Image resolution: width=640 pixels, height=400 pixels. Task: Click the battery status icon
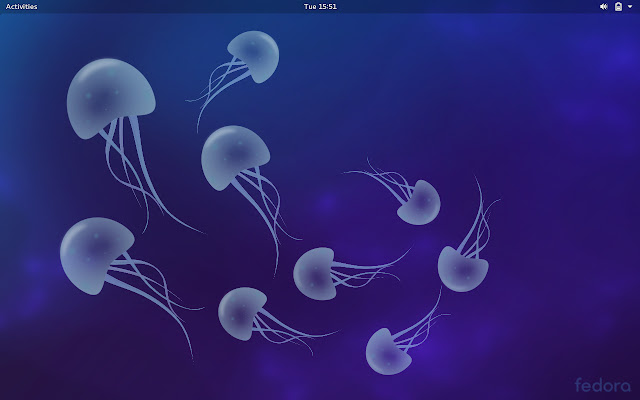tap(618, 7)
